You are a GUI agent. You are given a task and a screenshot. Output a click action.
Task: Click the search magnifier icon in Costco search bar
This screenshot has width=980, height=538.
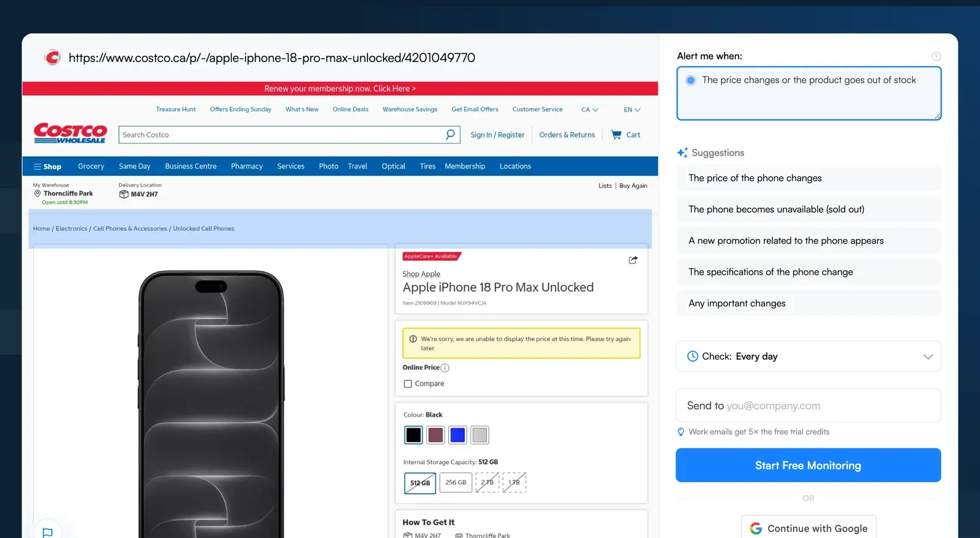point(450,134)
